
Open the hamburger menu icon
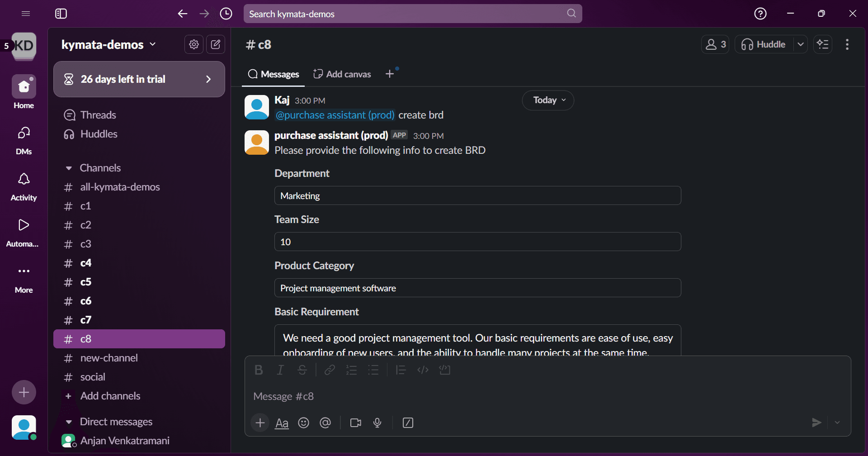tap(26, 14)
